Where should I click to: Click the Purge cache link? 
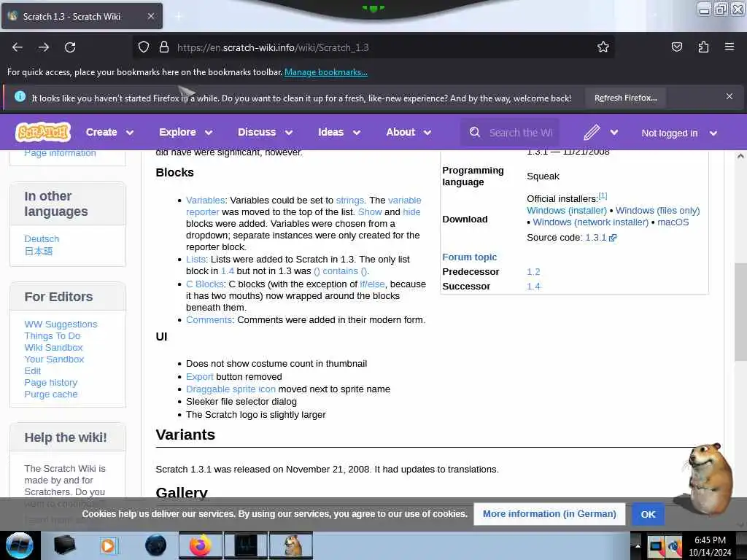click(x=51, y=394)
